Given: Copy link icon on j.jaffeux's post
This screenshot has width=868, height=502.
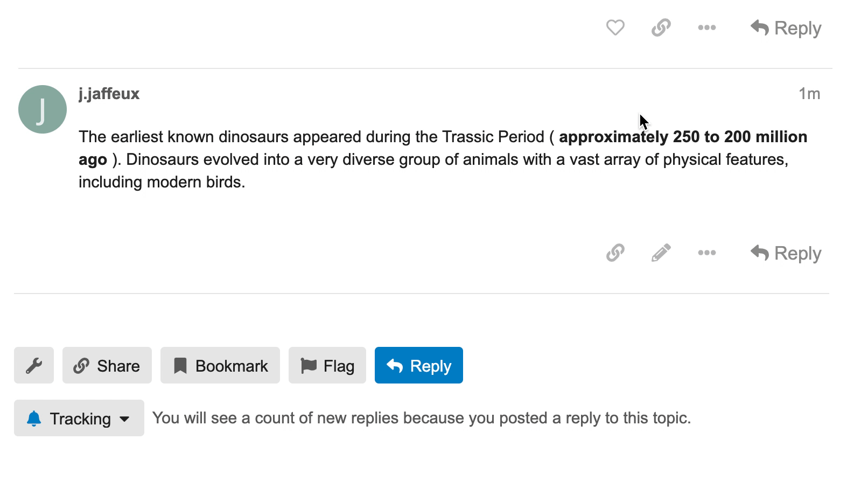Looking at the screenshot, I should coord(615,253).
